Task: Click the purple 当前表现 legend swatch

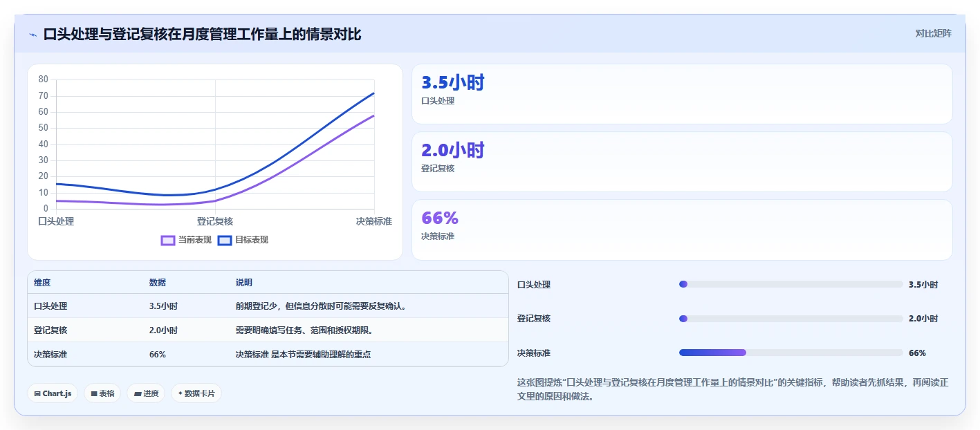Action: pyautogui.click(x=167, y=241)
